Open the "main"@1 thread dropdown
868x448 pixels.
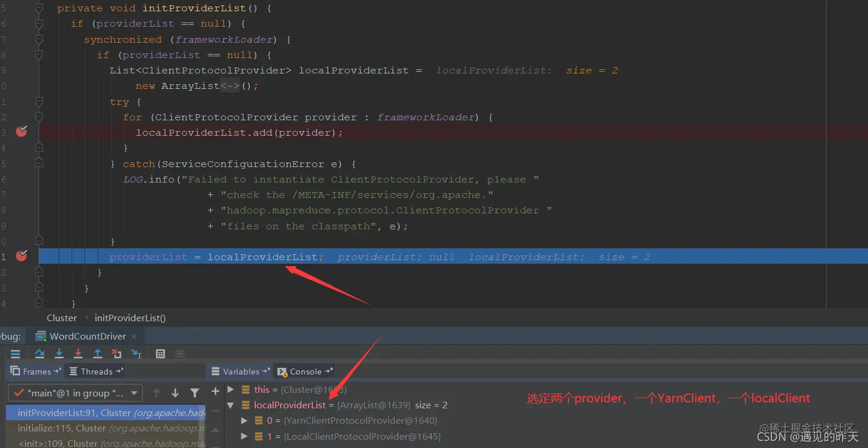point(75,393)
